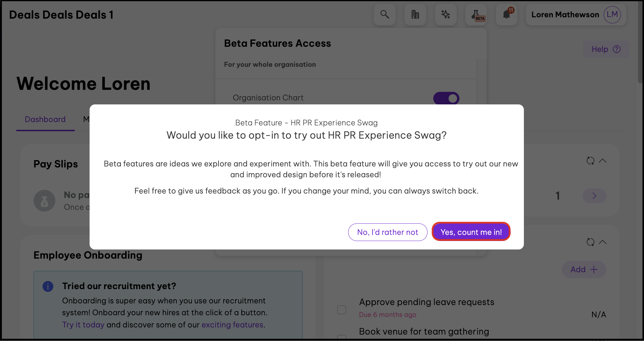Viewport: 644px width, 341px height.
Task: Collapse the tasks widget chevron
Action: (603, 242)
